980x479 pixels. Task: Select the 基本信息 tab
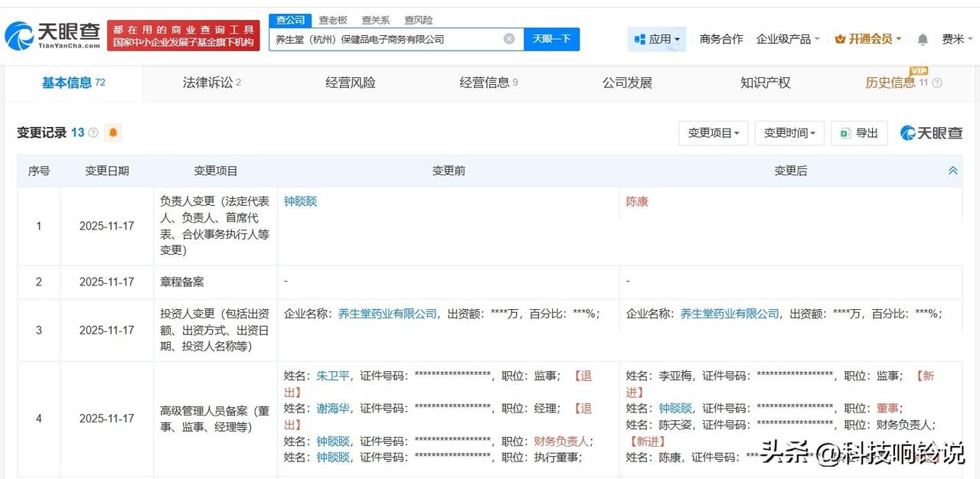tap(73, 83)
